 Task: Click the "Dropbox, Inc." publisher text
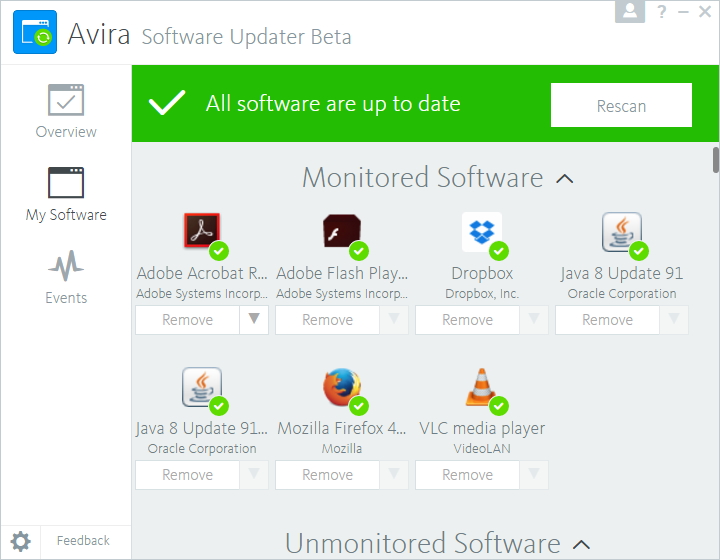pyautogui.click(x=482, y=293)
